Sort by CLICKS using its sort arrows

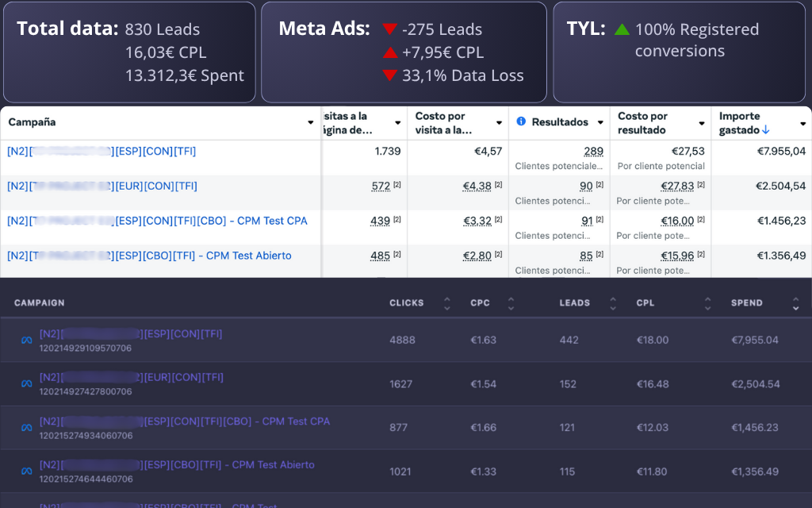tap(447, 303)
